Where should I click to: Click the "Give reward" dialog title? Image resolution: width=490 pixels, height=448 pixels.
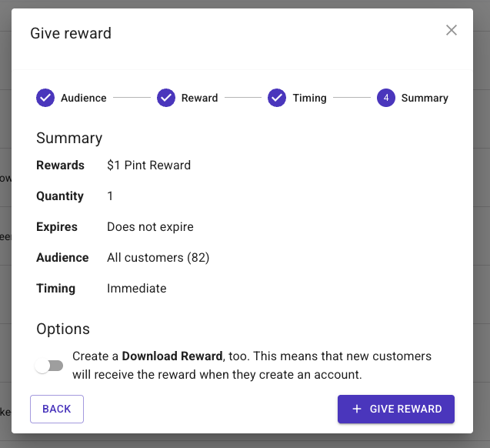71,33
